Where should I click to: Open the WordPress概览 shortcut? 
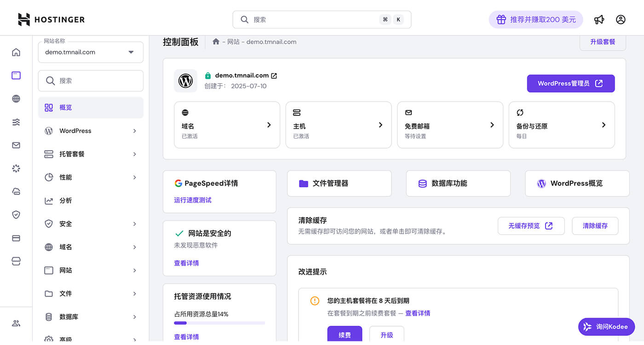577,184
